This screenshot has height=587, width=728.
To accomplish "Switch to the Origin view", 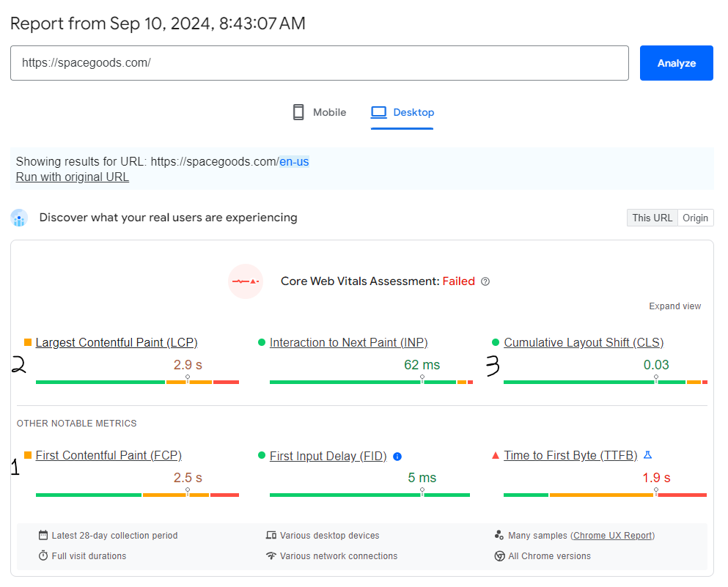I will 695,218.
